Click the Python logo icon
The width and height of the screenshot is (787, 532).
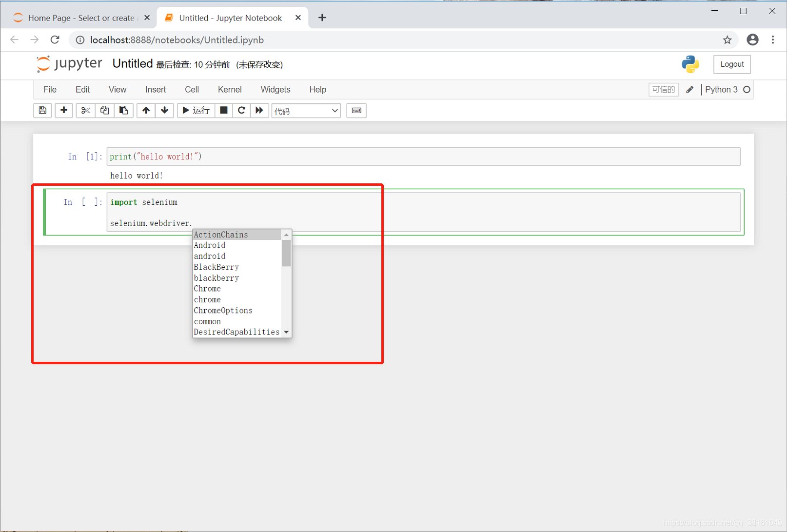(x=690, y=64)
